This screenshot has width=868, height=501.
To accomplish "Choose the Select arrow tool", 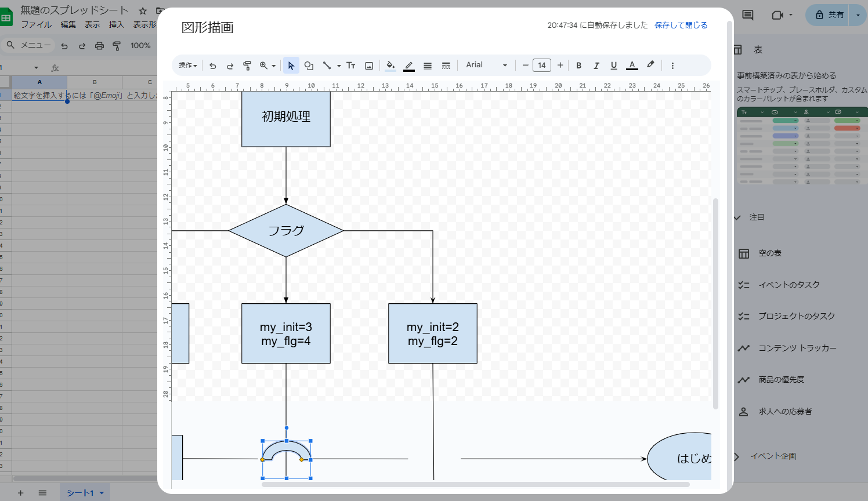I will coord(291,66).
